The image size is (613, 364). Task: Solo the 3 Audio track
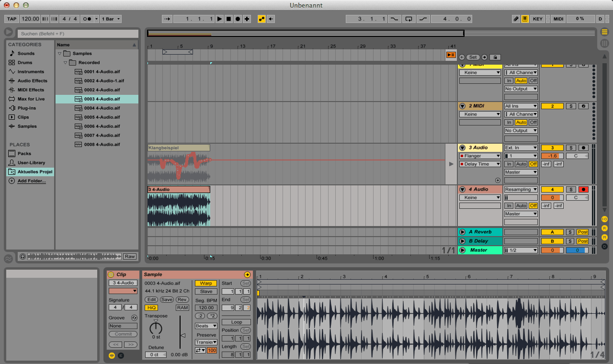click(570, 148)
